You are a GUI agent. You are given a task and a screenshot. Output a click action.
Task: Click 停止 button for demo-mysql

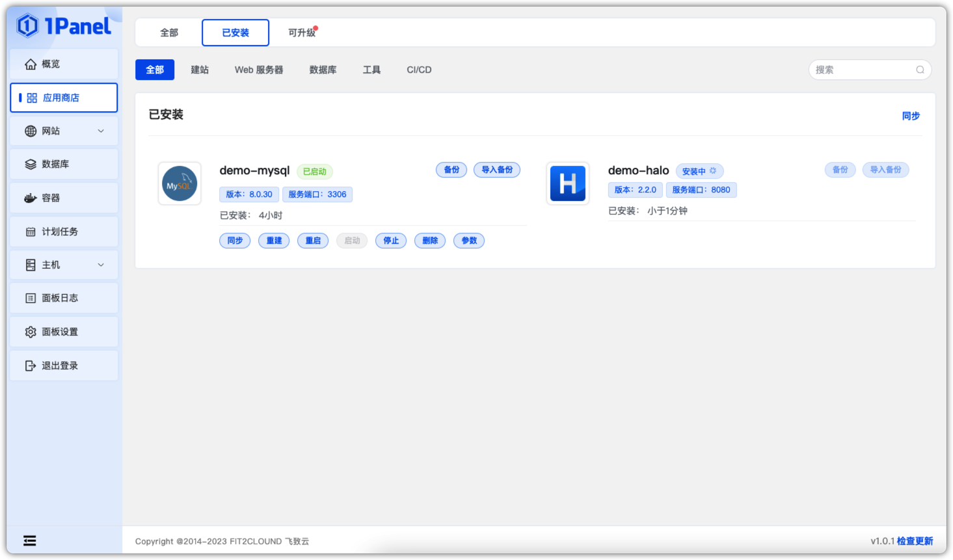click(x=391, y=241)
